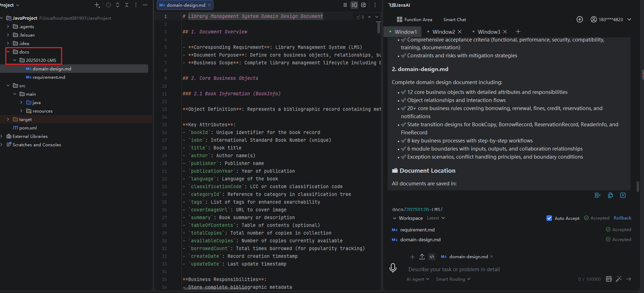The width and height of the screenshot is (644, 293).
Task: Open the Smart Routing dropdown
Action: (453, 279)
